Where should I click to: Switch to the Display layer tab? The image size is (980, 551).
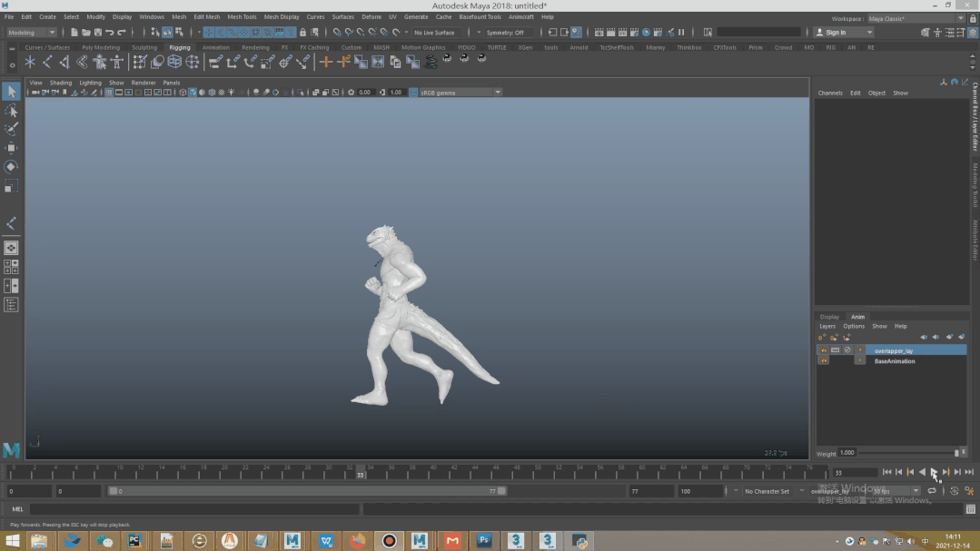tap(829, 317)
